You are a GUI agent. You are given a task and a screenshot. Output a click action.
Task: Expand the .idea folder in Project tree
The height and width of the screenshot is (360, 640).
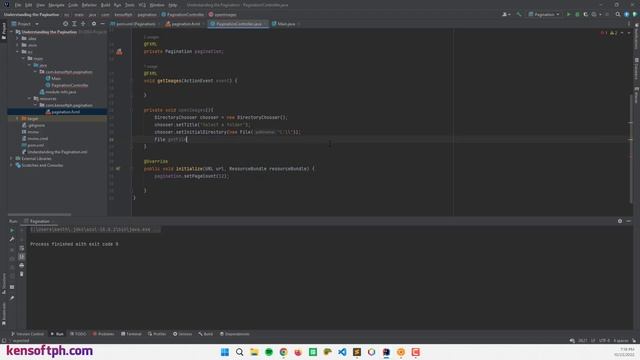click(x=18, y=38)
